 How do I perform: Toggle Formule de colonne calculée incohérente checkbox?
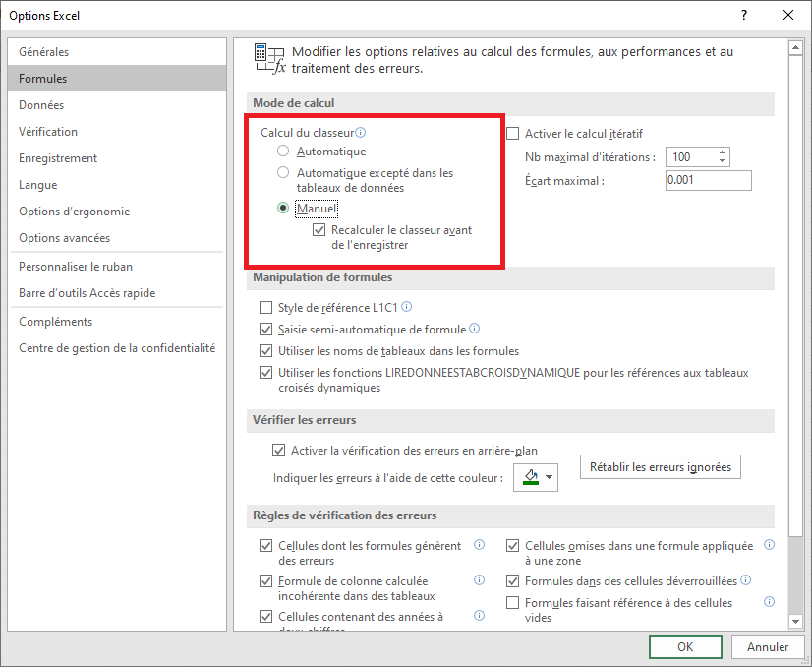point(265,581)
